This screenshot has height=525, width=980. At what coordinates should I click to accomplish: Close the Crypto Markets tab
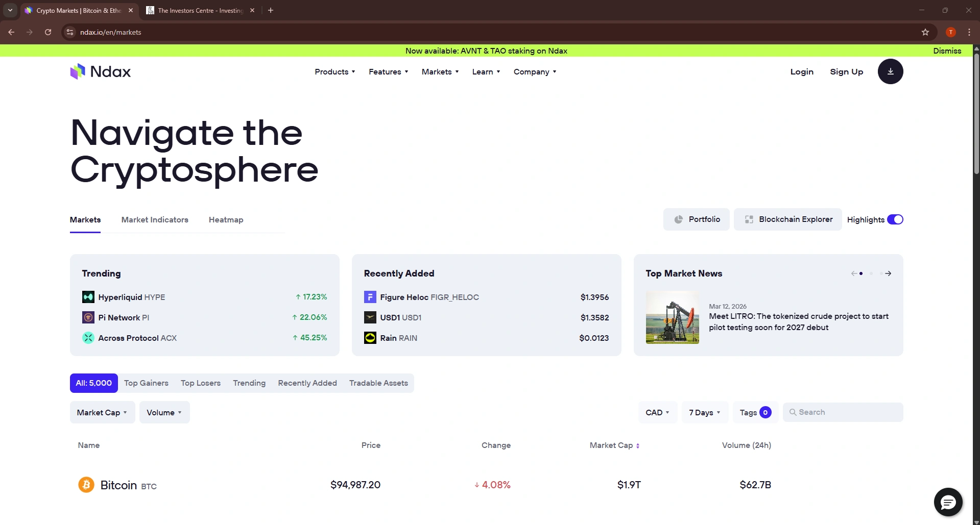coord(131,10)
